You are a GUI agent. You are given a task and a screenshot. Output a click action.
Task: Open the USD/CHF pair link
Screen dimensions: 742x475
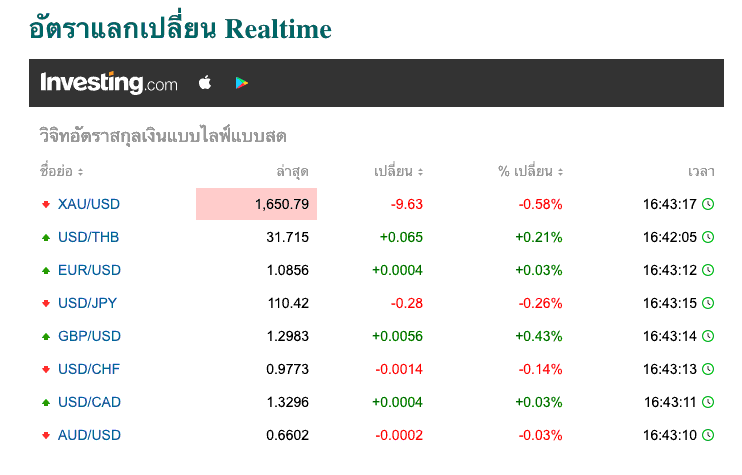89,369
